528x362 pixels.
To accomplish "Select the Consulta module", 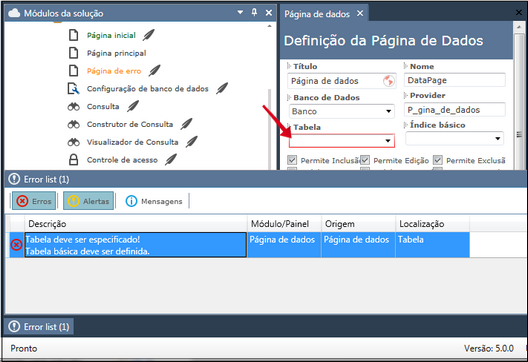I will click(103, 106).
